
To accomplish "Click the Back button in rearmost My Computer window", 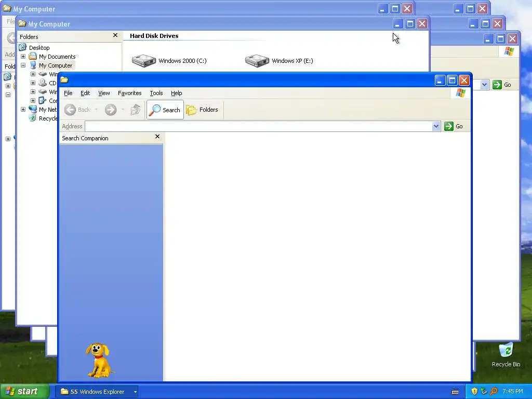I will coord(10,37).
